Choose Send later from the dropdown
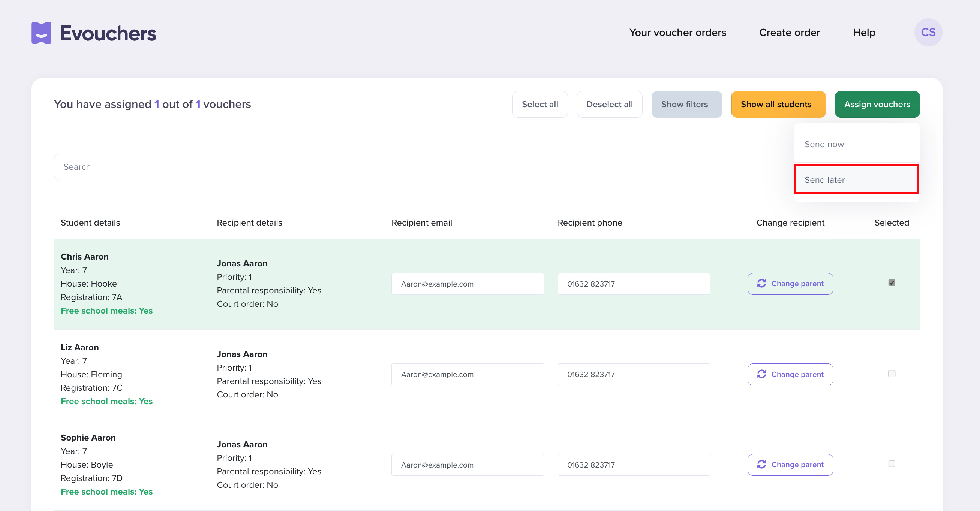This screenshot has width=980, height=511. 856,180
